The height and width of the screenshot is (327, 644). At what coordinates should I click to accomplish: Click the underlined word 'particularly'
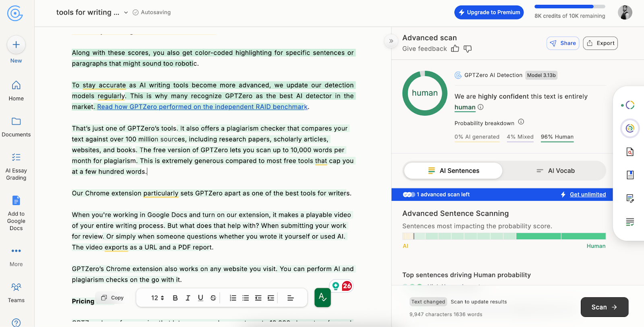click(161, 193)
